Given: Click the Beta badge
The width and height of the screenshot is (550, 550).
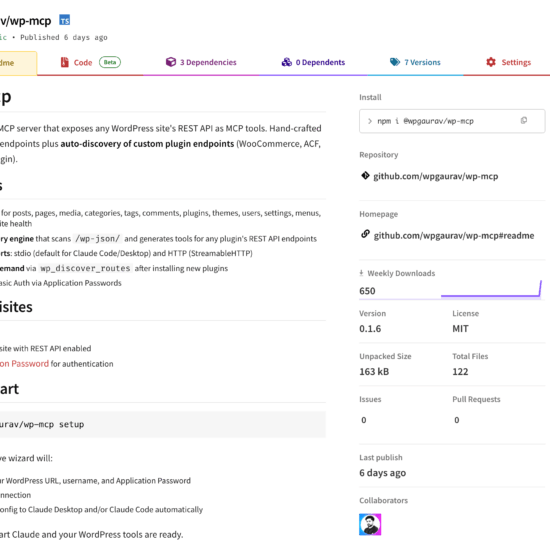Looking at the screenshot, I should (x=110, y=62).
